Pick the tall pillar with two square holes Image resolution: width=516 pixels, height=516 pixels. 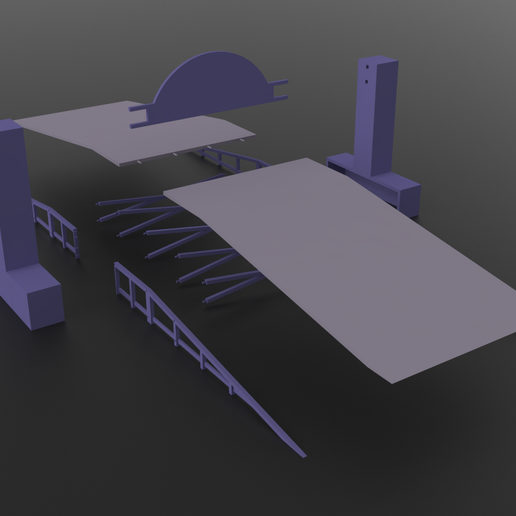pos(377,117)
